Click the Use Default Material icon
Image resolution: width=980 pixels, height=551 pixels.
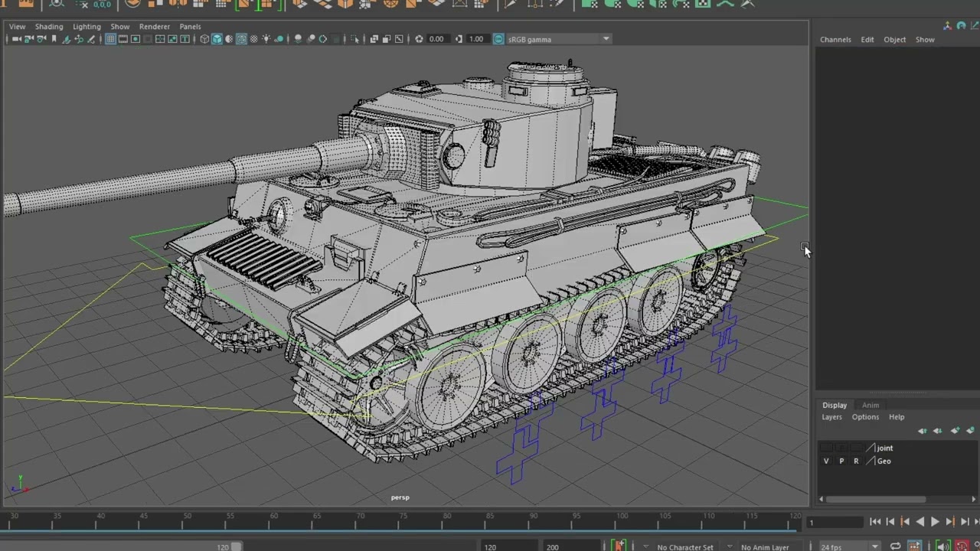coord(229,39)
